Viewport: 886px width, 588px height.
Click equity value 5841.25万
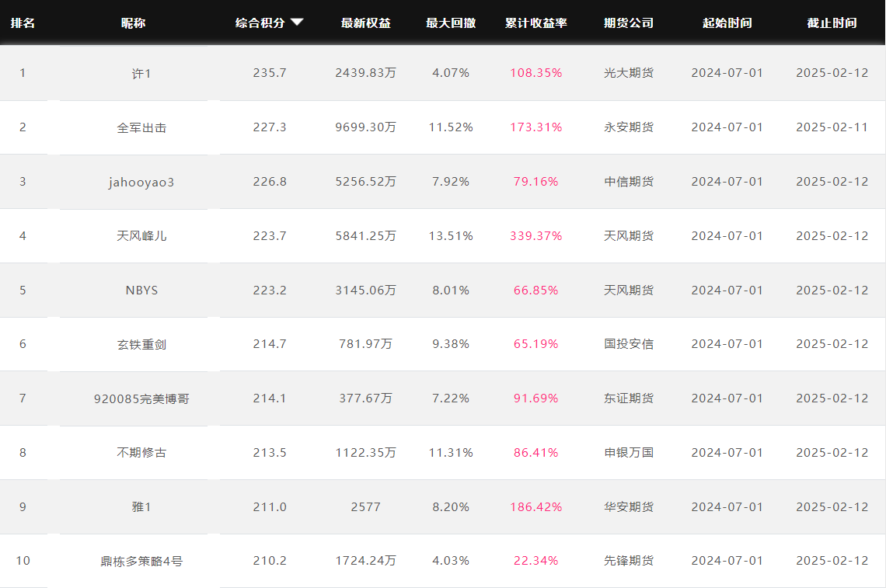(365, 235)
